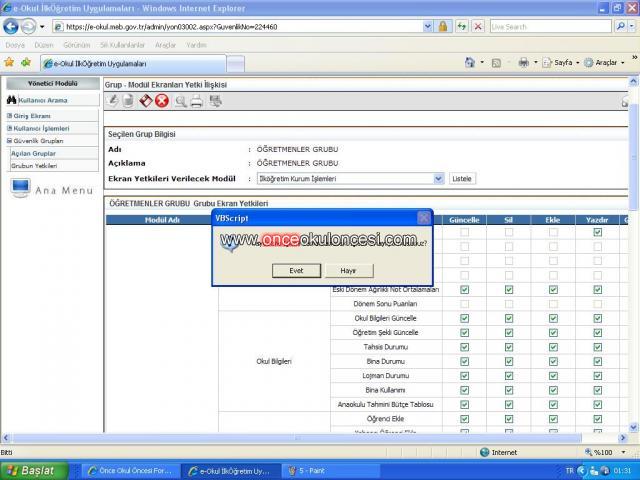Click the green Refresh arrows icon

462,27
